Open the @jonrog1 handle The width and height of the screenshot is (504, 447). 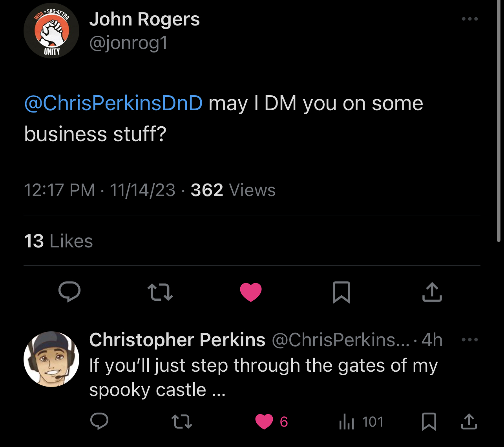pyautogui.click(x=128, y=43)
